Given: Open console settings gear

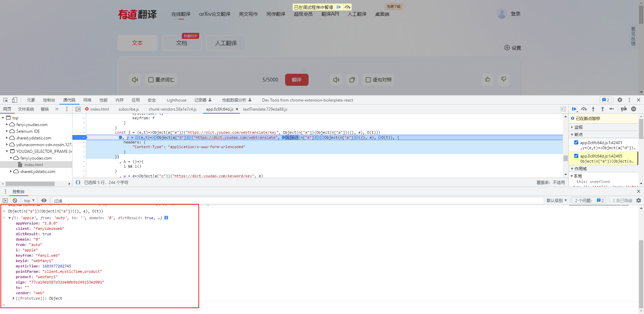Looking at the screenshot, I should [639, 200].
